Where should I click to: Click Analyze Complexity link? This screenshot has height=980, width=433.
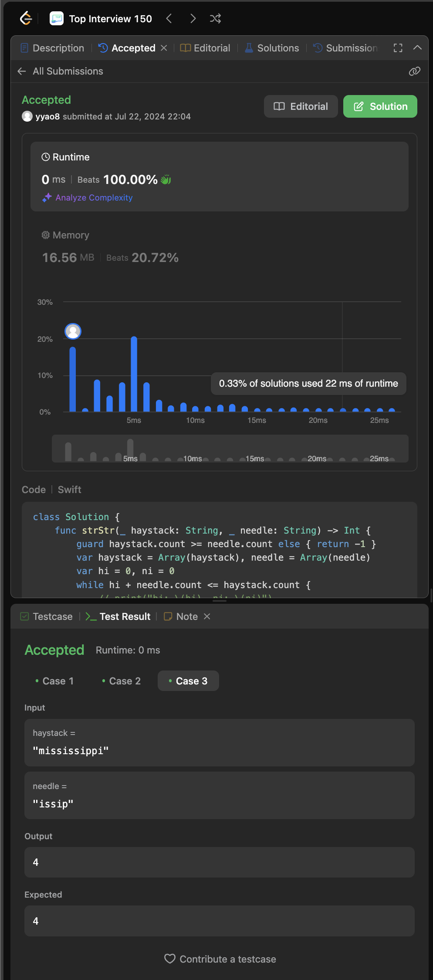click(94, 197)
